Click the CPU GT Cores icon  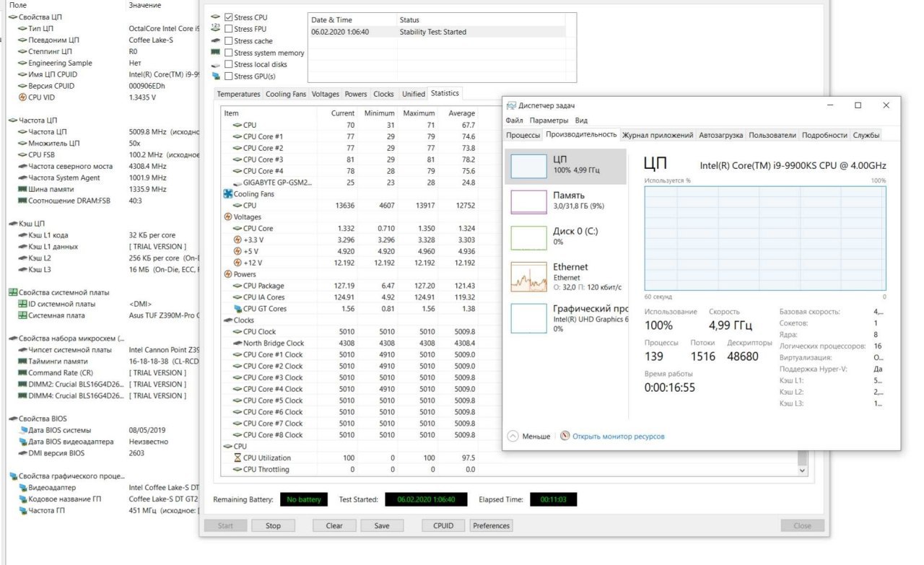[237, 309]
